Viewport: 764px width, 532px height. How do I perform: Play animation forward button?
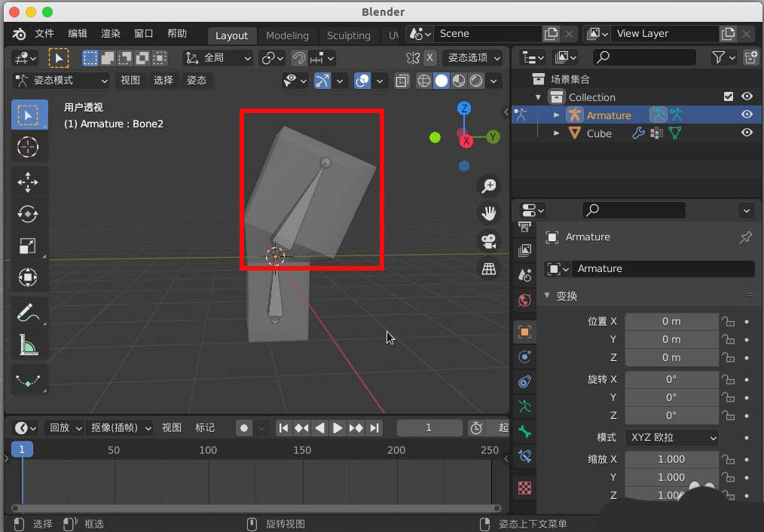338,428
